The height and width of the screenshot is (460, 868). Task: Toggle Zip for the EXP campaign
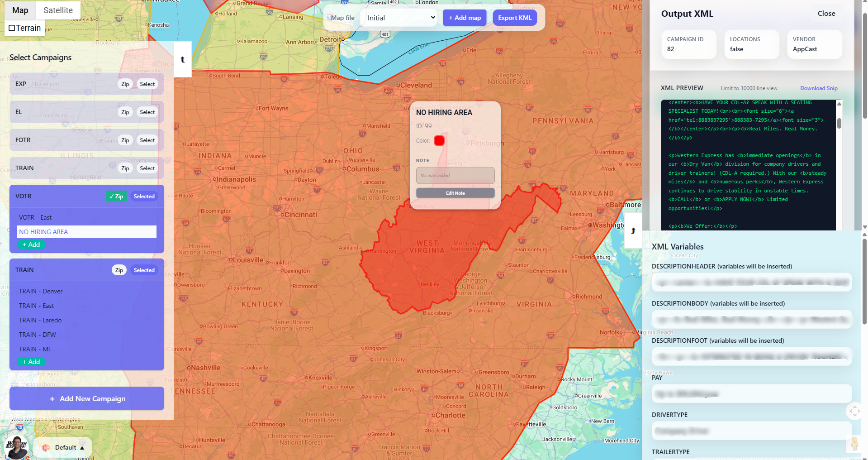point(125,84)
